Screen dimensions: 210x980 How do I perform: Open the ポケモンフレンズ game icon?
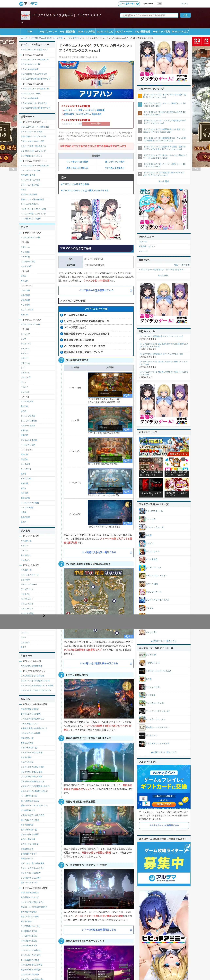point(142,568)
